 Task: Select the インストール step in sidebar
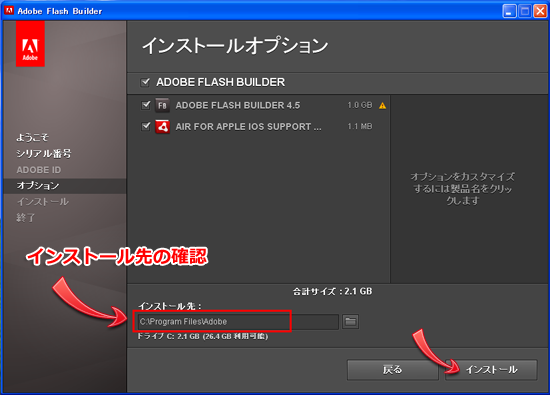(x=43, y=202)
